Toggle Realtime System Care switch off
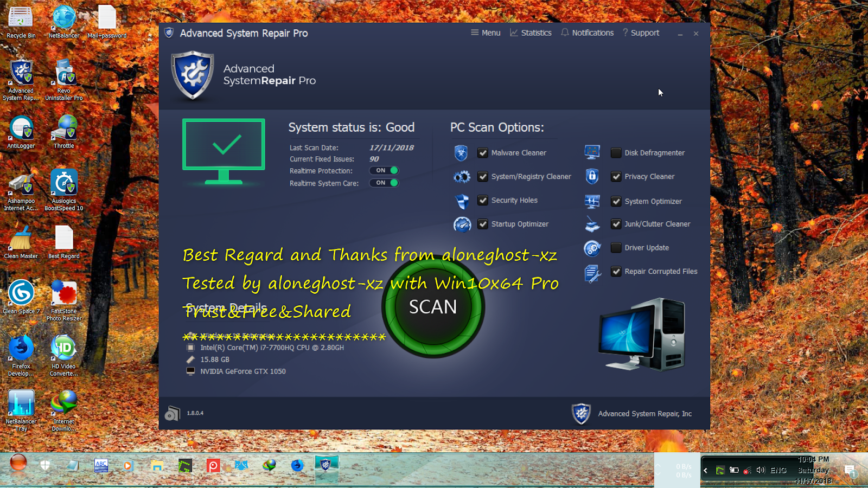The width and height of the screenshot is (868, 488). 384,183
